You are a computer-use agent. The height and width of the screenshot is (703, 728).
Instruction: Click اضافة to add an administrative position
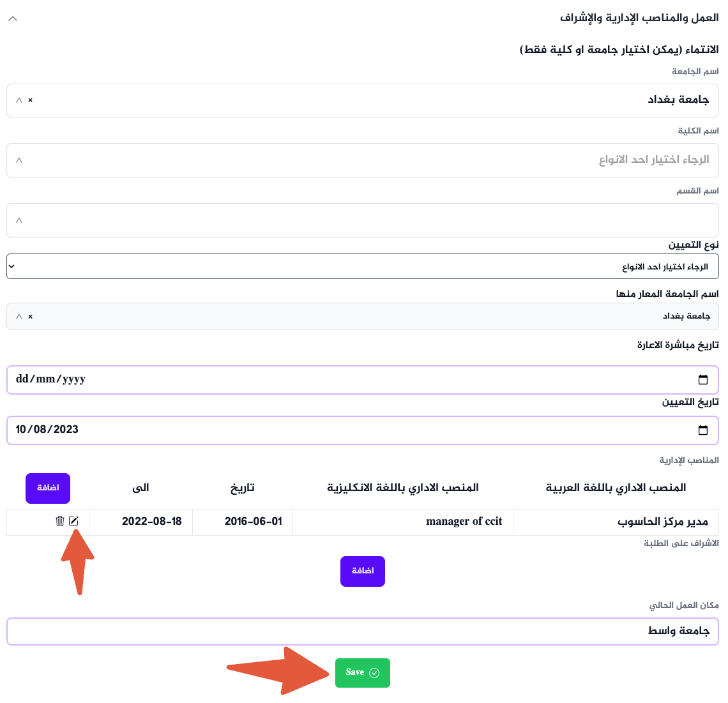tap(47, 488)
